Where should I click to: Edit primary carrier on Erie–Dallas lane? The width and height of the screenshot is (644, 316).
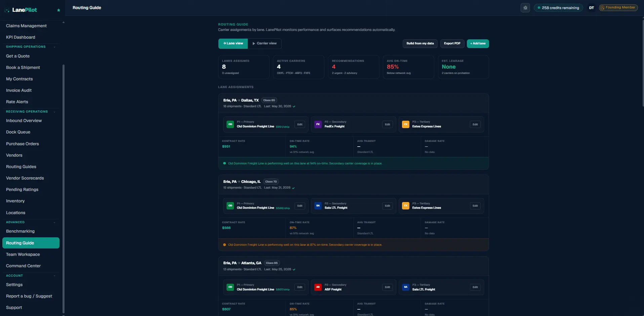300,124
